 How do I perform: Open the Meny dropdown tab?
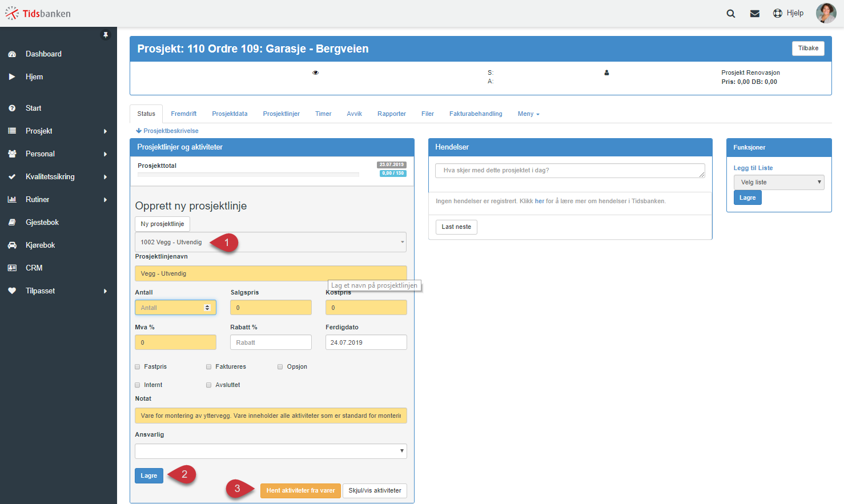(x=528, y=114)
